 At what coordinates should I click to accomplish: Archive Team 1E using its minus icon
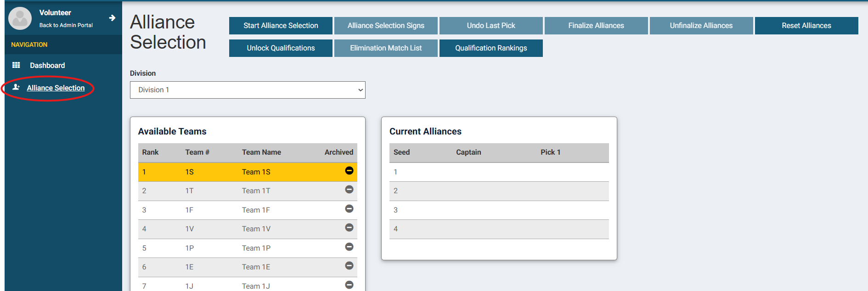[x=349, y=266]
